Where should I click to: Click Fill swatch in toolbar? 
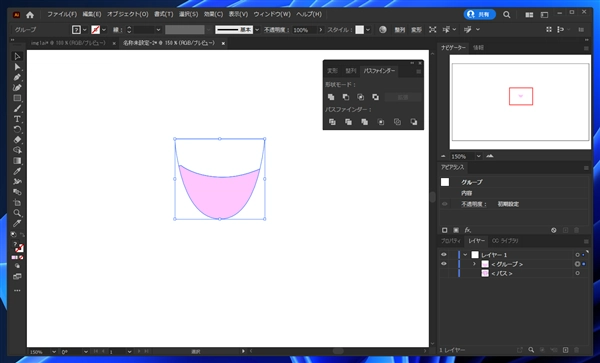(16, 245)
